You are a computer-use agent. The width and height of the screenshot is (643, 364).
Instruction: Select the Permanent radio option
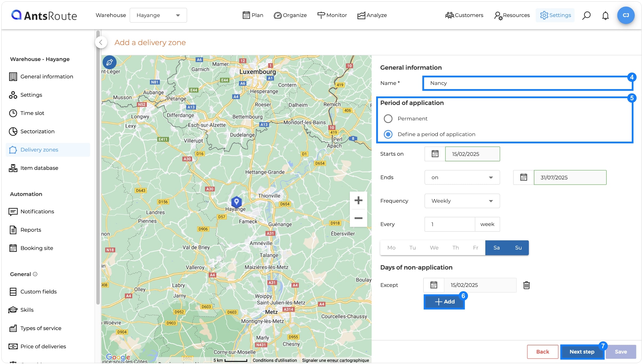click(388, 119)
